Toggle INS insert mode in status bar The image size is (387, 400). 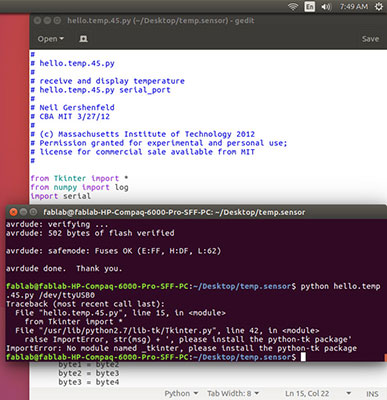click(372, 394)
